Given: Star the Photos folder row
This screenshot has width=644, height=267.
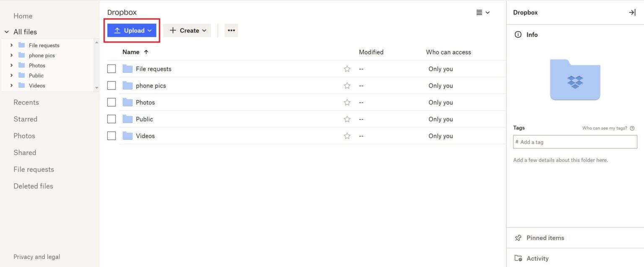Looking at the screenshot, I should (347, 103).
